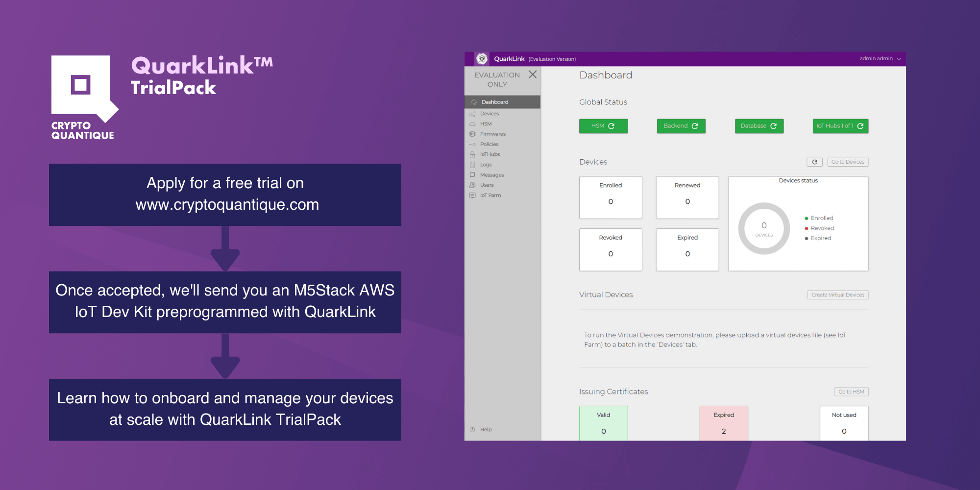Viewport: 980px width, 490px height.
Task: Open IoT Farm menu item in sidebar
Action: pyautogui.click(x=502, y=196)
